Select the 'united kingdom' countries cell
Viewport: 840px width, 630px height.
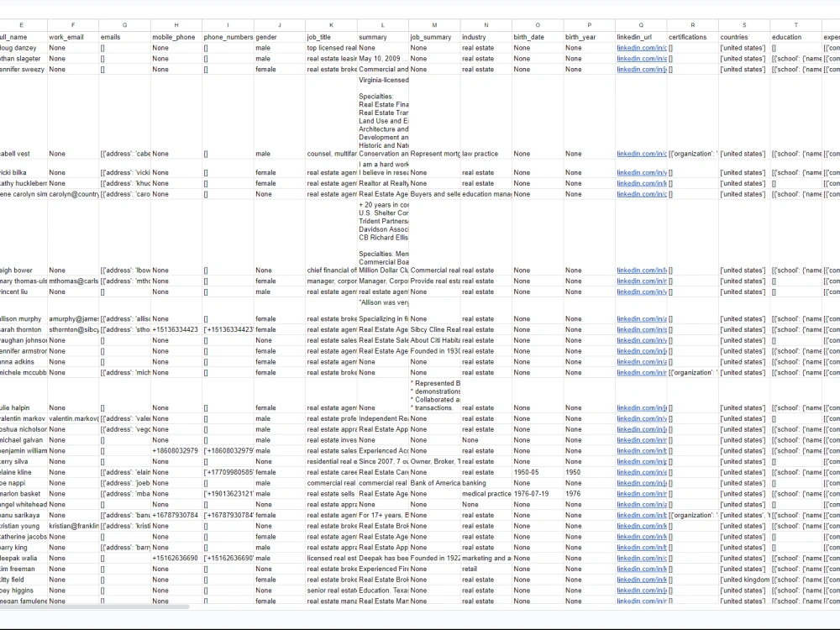(x=744, y=580)
